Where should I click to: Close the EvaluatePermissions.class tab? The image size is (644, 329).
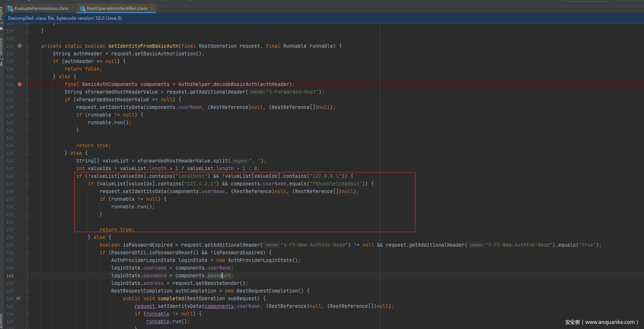(x=73, y=8)
